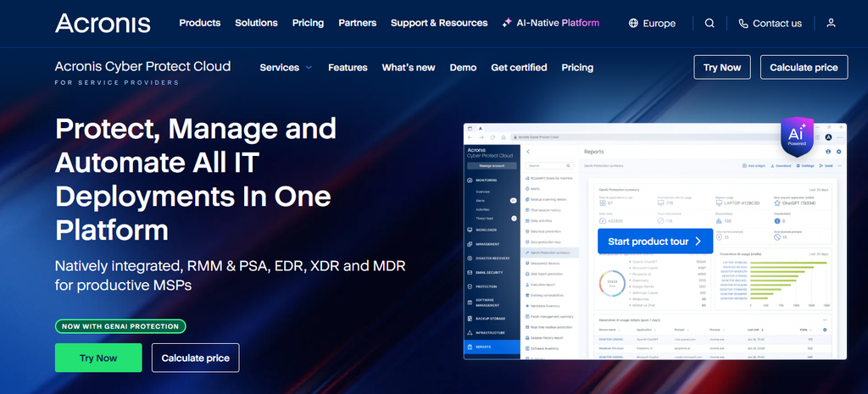Click the green Try Now button

[98, 358]
